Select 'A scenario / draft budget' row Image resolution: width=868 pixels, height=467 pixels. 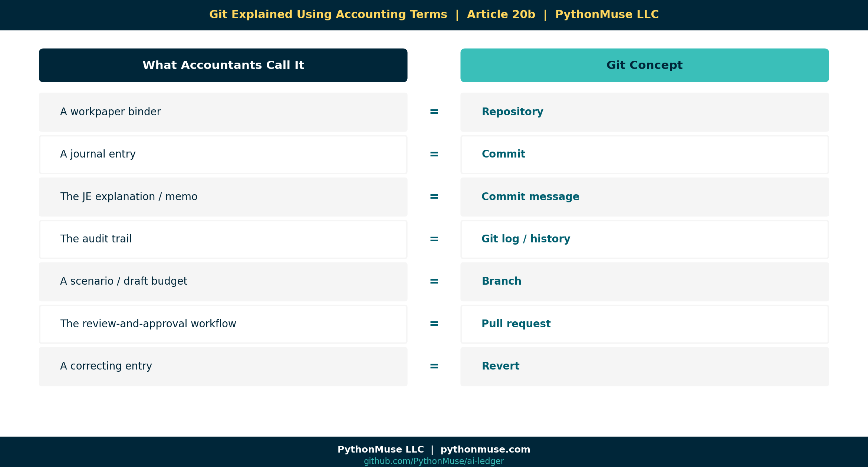[223, 282]
